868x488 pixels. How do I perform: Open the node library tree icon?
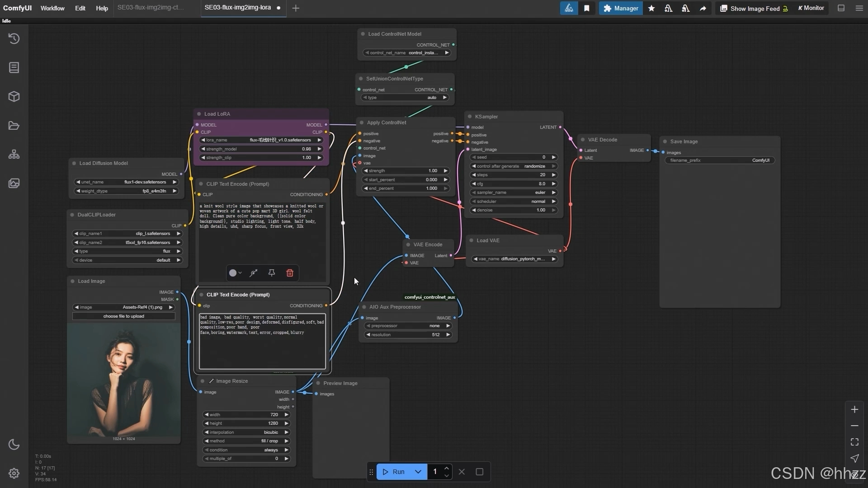tap(14, 155)
